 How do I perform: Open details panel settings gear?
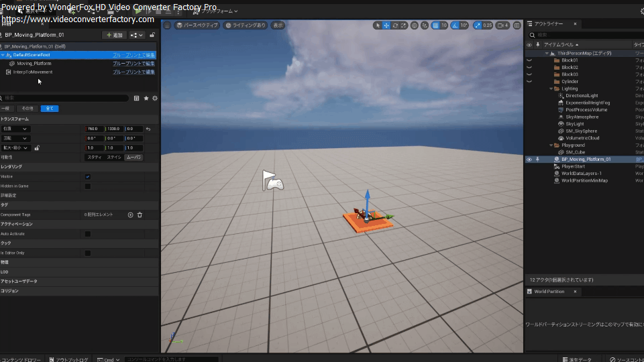[x=155, y=98]
